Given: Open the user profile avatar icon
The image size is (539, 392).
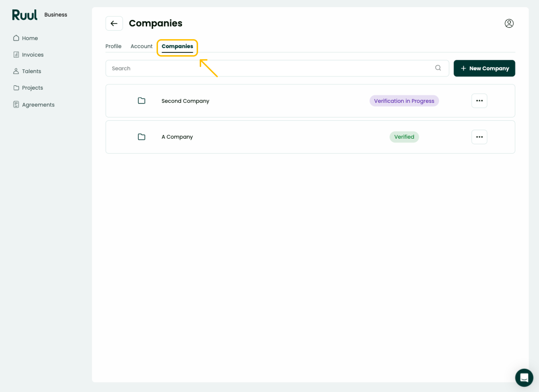Looking at the screenshot, I should [509, 23].
